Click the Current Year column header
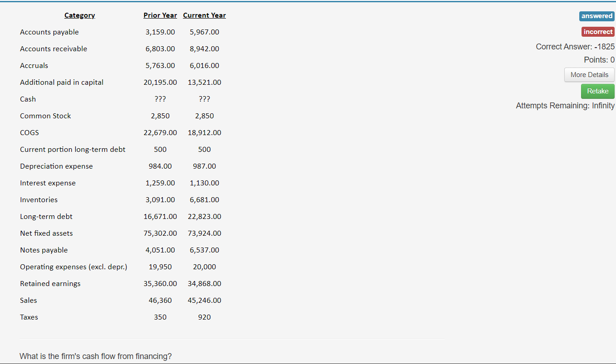616x364 pixels. tap(205, 15)
